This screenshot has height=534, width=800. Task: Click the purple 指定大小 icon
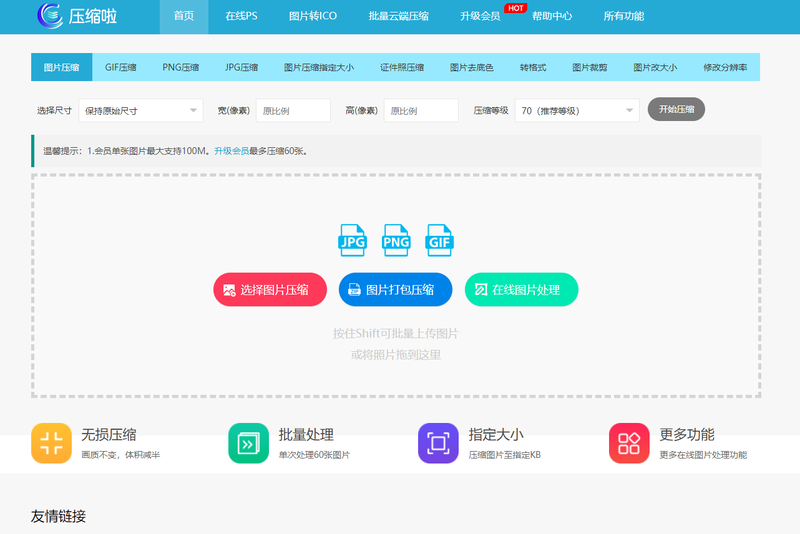[438, 443]
